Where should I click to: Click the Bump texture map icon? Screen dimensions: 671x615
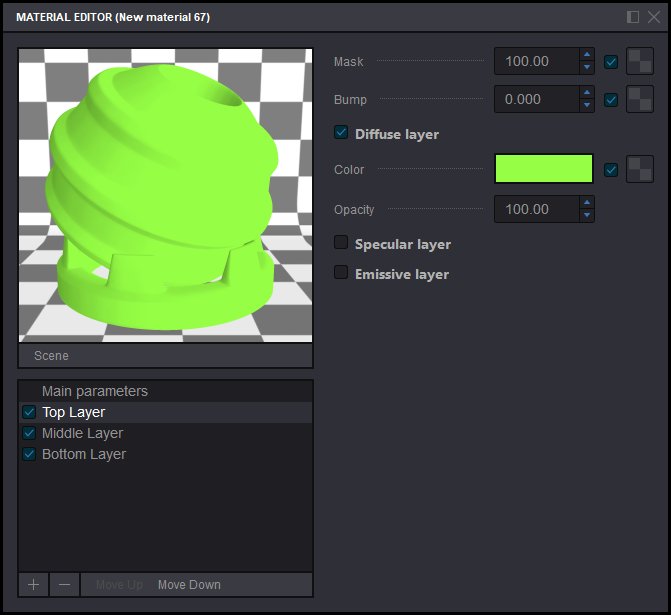click(640, 100)
